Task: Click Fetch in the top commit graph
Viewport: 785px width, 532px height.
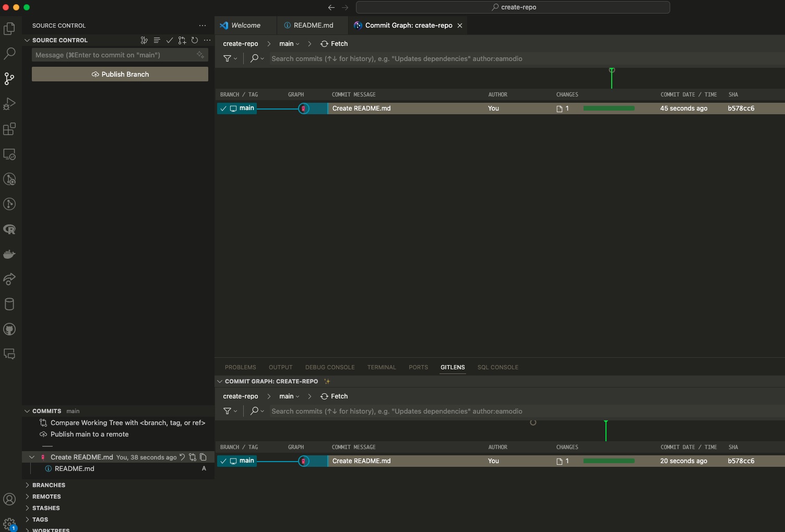Action: (x=334, y=44)
